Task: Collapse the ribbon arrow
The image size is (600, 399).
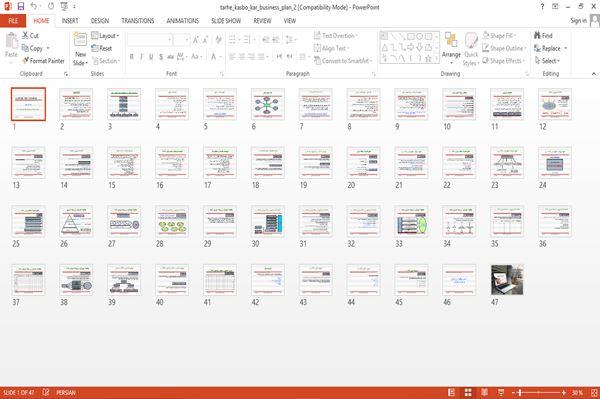Action: coord(594,74)
